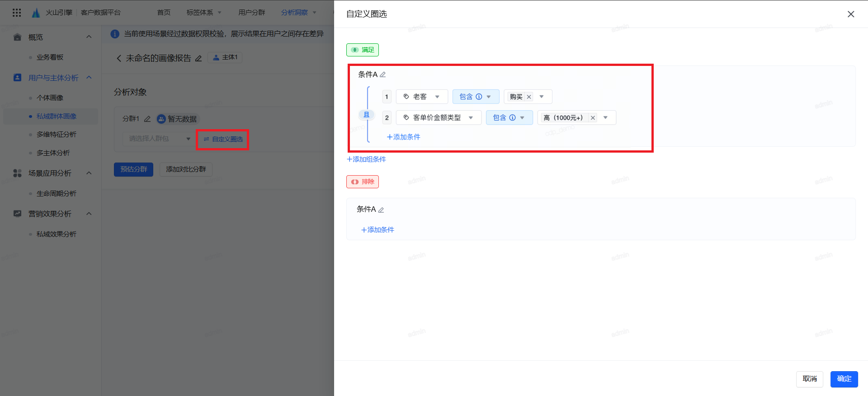Click the 自定义圈选 button
Screen dimensions: 868x396
[223, 139]
